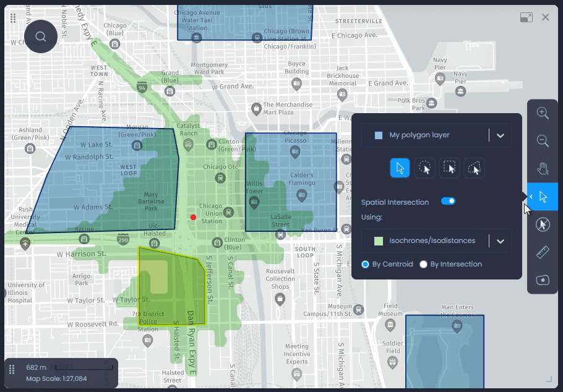Select the rectangle selection mode
The image size is (563, 392).
449,168
